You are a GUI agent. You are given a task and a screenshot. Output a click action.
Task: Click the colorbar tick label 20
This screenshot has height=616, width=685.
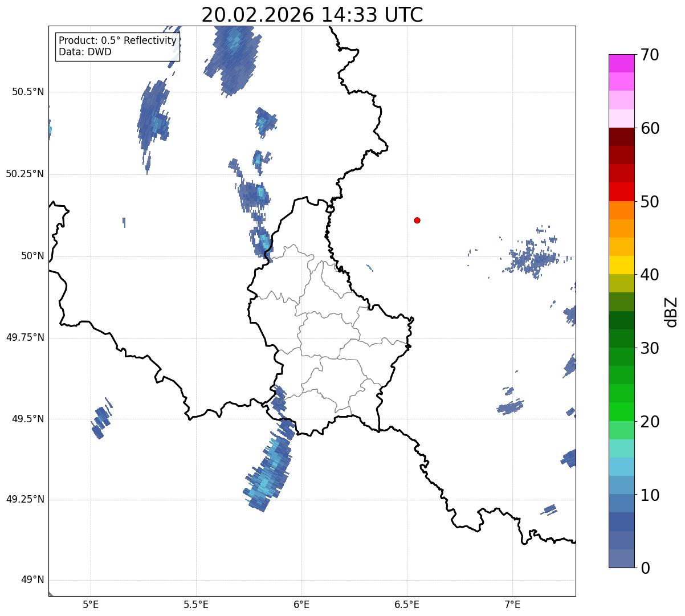[x=650, y=422]
